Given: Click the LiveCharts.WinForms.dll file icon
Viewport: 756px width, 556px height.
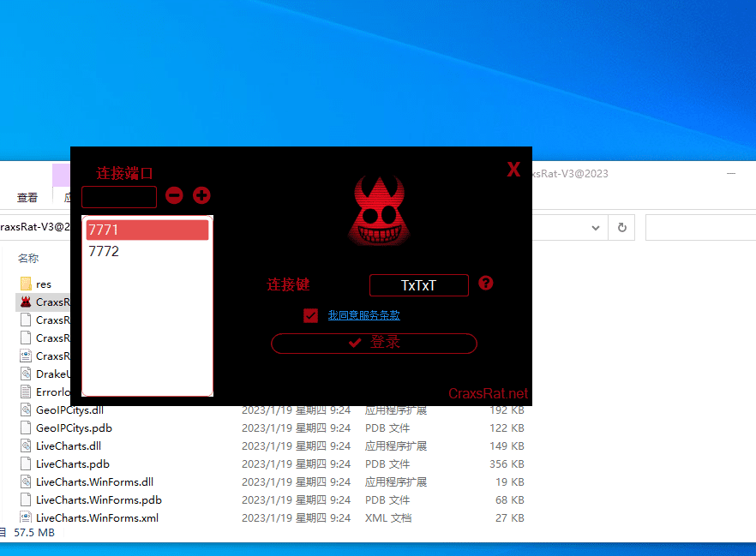Looking at the screenshot, I should pyautogui.click(x=26, y=481).
